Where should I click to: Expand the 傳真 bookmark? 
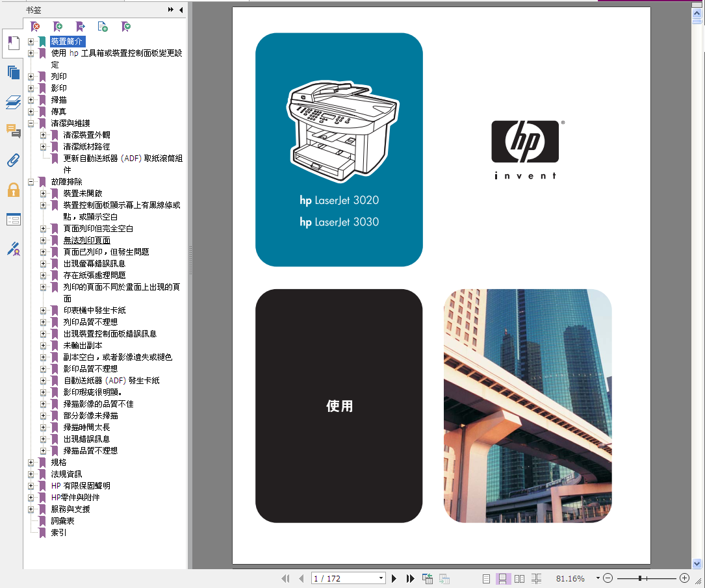pyautogui.click(x=31, y=112)
